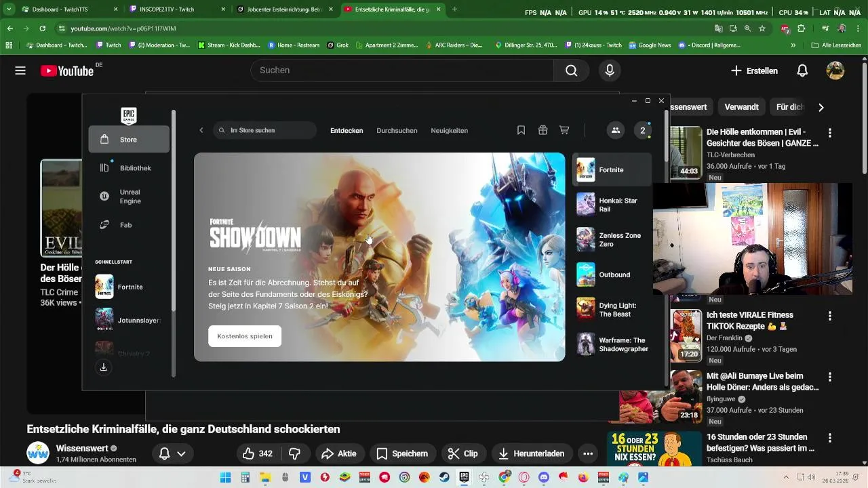Switch to Entdecken tab in Epic store

(347, 130)
